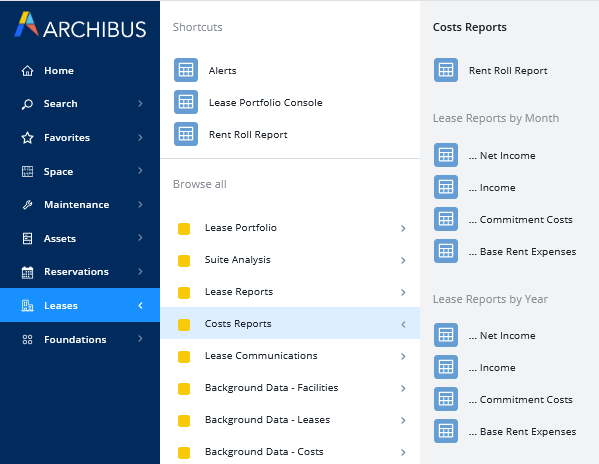599x464 pixels.
Task: Click the Favorites star icon
Action: point(27,137)
